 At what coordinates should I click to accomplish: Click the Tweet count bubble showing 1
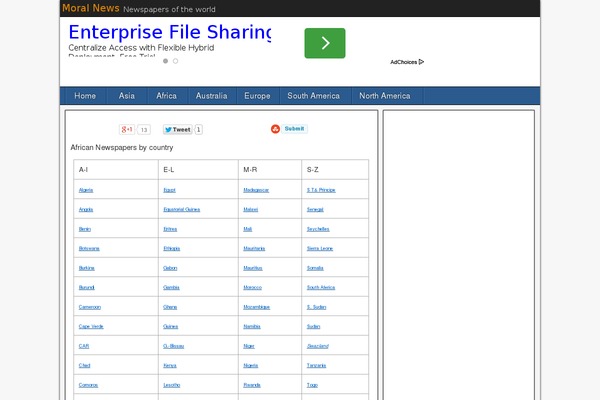click(x=198, y=129)
